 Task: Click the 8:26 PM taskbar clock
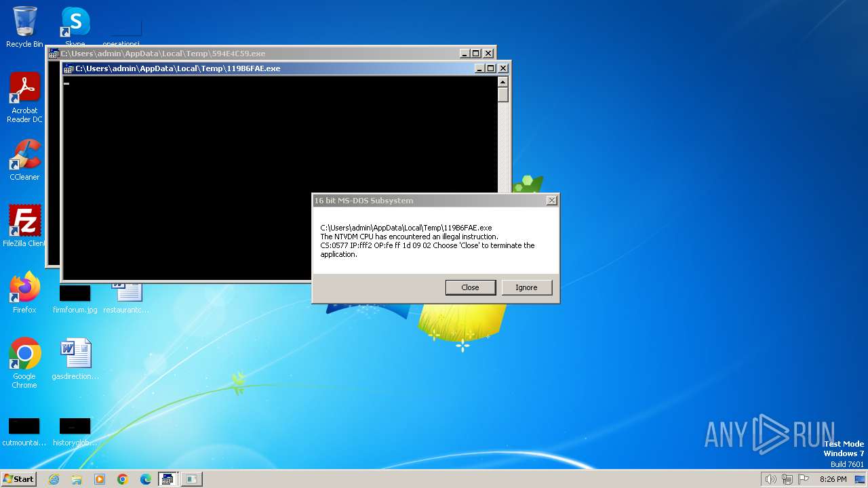point(833,479)
